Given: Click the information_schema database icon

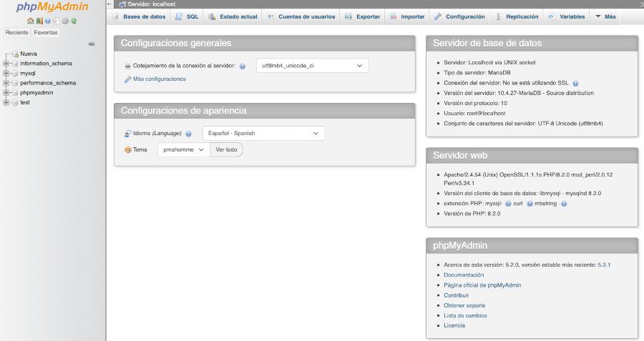Looking at the screenshot, I should [15, 64].
